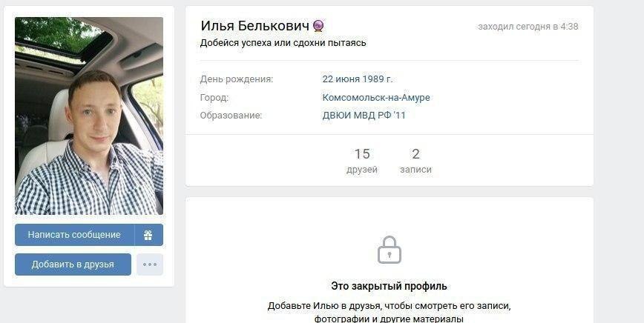The image size is (644, 323).
Task: Click 'Добавить в друзья' button
Action: point(73,264)
